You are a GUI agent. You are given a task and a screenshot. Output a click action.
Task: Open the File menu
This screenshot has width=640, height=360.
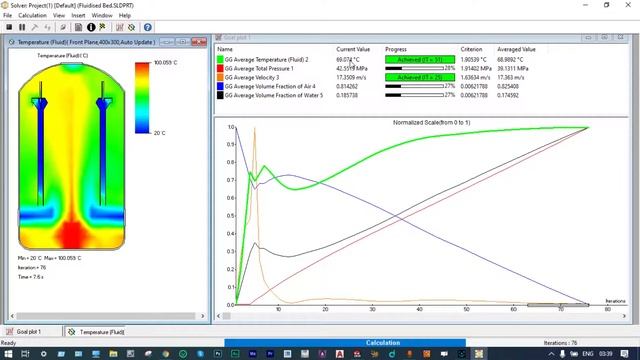(7, 16)
